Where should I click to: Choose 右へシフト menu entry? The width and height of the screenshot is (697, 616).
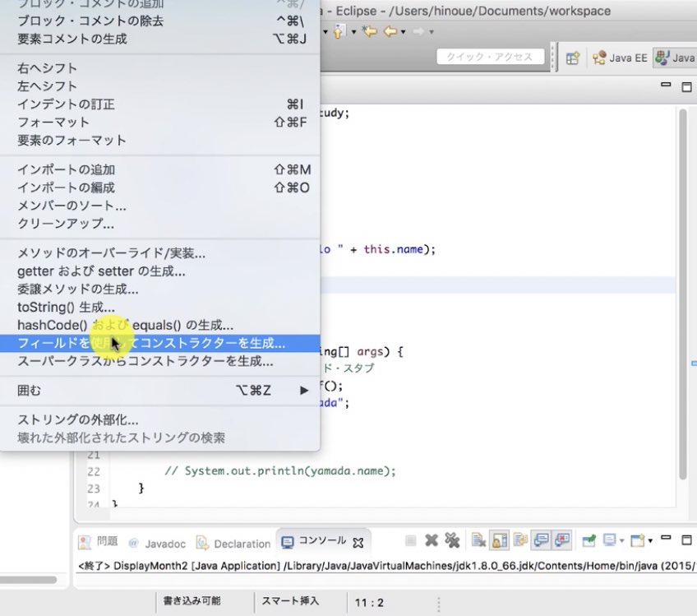point(160,68)
